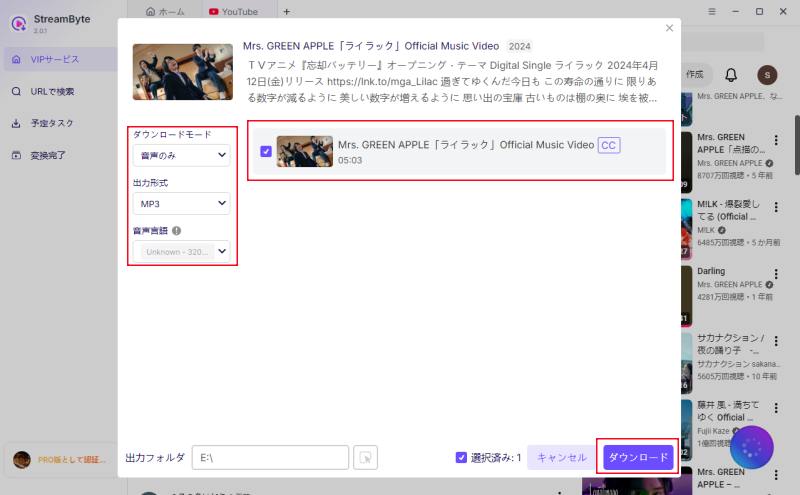800x495 pixels.
Task: Click the browse folder icon beside output path
Action: coord(365,458)
